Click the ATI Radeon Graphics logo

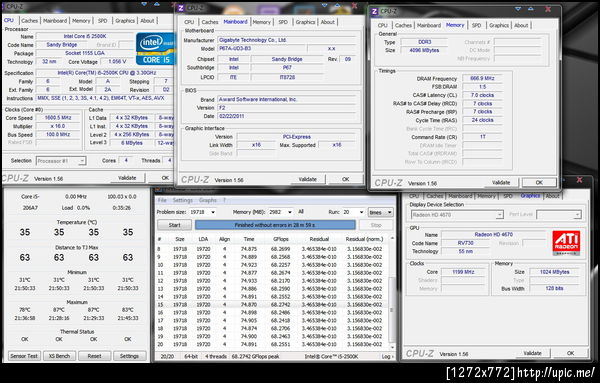tap(566, 243)
